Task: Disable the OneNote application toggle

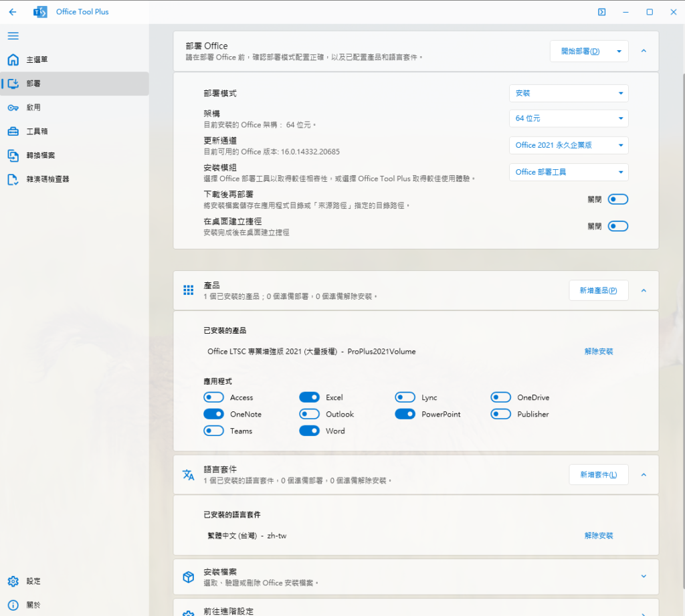Action: coord(213,414)
